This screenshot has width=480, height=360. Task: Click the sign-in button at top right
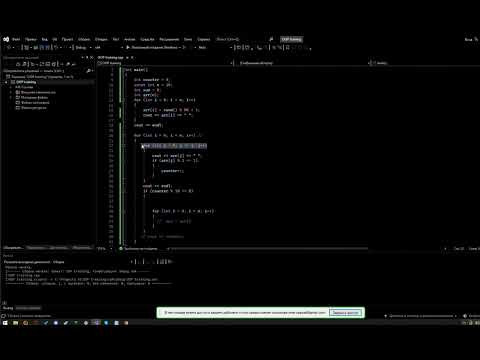point(468,39)
